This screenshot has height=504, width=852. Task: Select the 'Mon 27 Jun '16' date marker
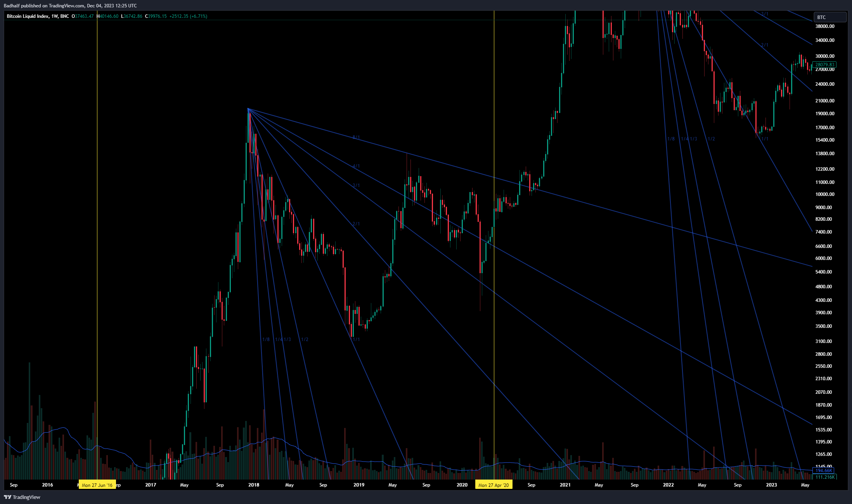(x=97, y=485)
